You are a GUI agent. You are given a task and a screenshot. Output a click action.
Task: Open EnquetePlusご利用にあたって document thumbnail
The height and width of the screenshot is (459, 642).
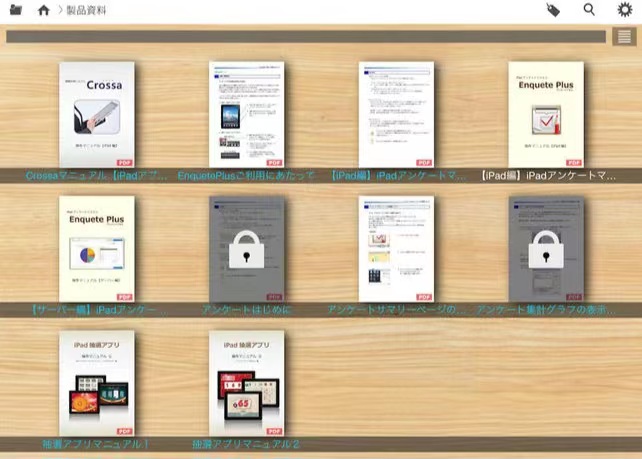click(x=246, y=114)
